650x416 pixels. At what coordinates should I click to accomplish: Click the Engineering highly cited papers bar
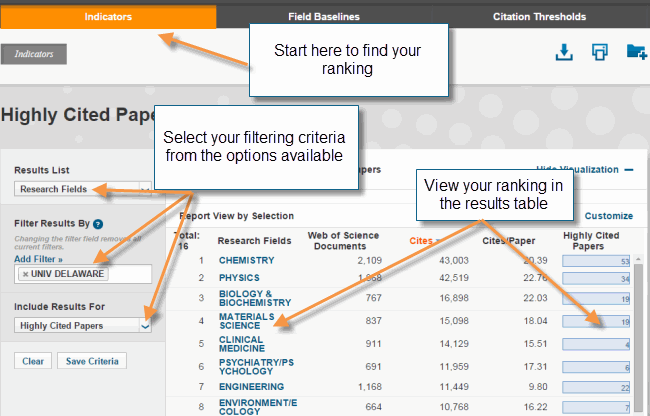tap(596, 388)
